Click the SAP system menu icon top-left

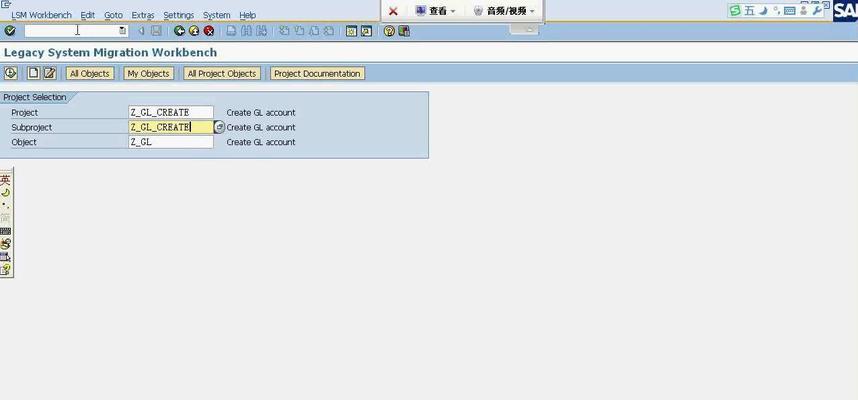pos(6,4)
